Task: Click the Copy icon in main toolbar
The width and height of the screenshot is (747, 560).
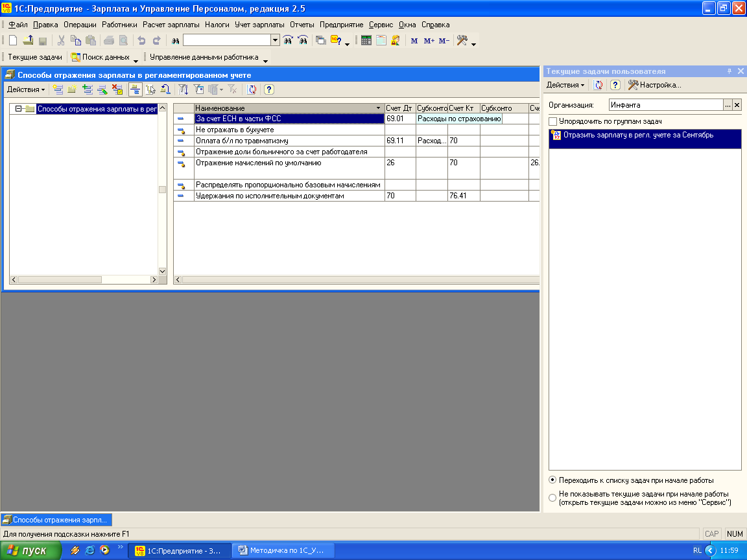Action: [x=76, y=41]
